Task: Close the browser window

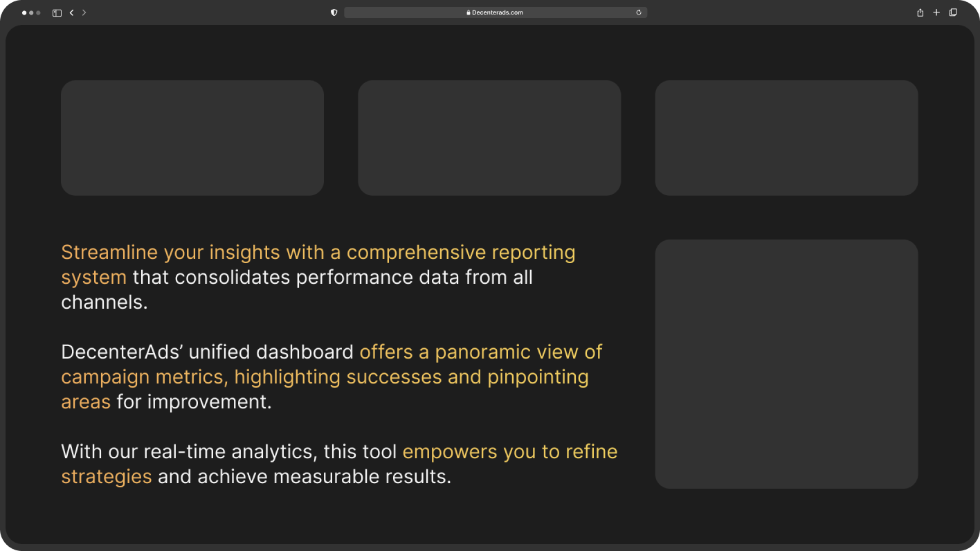Action: point(24,12)
